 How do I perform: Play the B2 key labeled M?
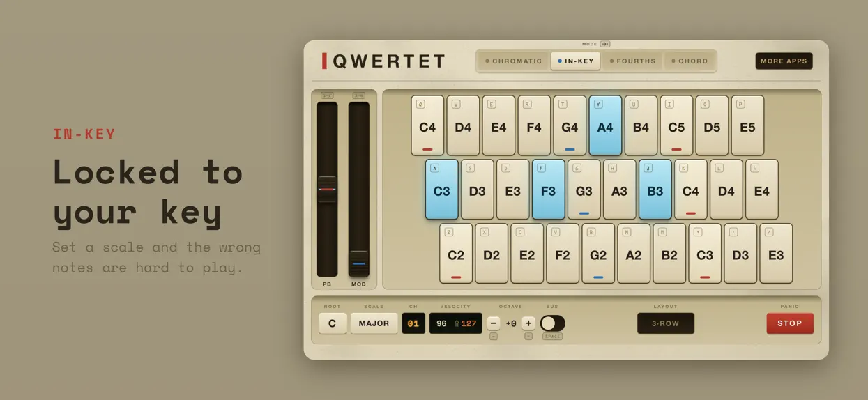(669, 254)
